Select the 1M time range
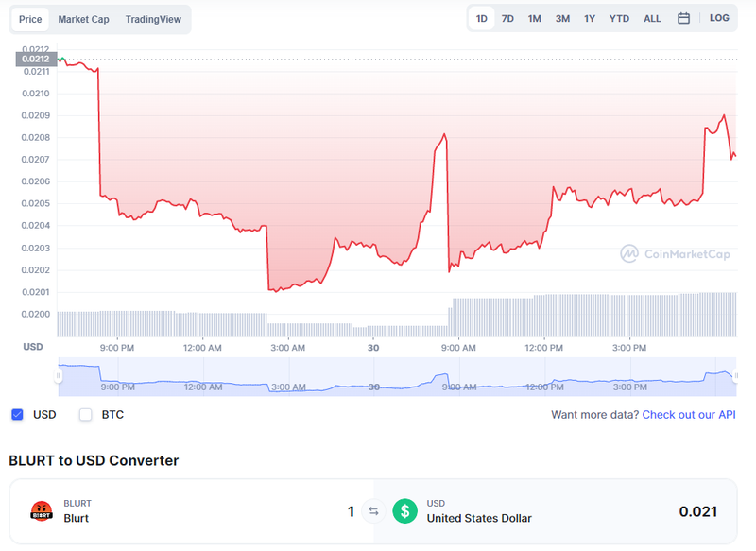 (534, 18)
